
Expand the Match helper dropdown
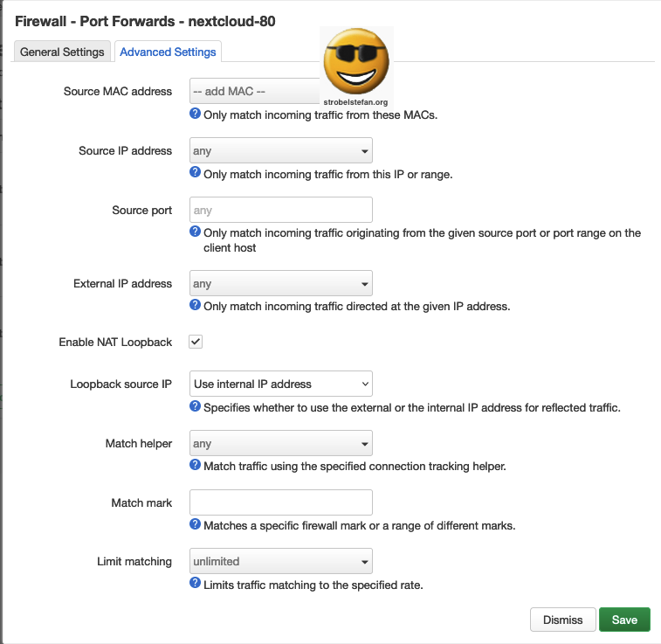(x=281, y=443)
